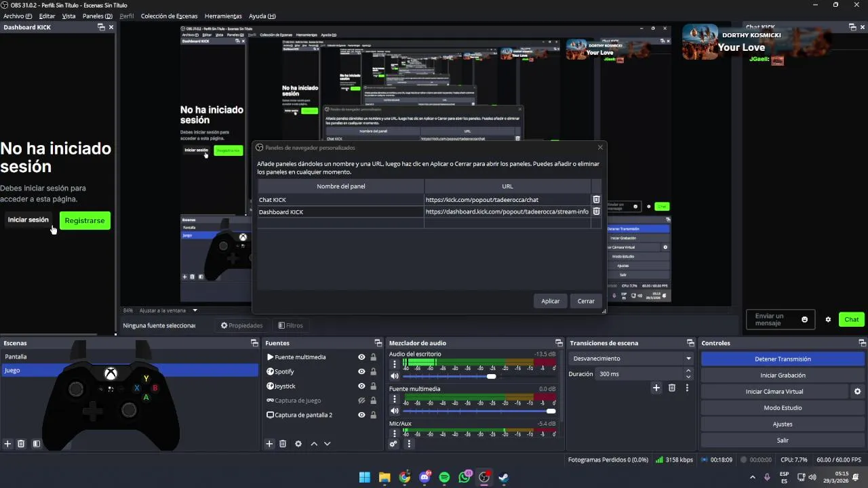Click Detener Transmisión button
The width and height of the screenshot is (868, 488).
click(x=783, y=359)
